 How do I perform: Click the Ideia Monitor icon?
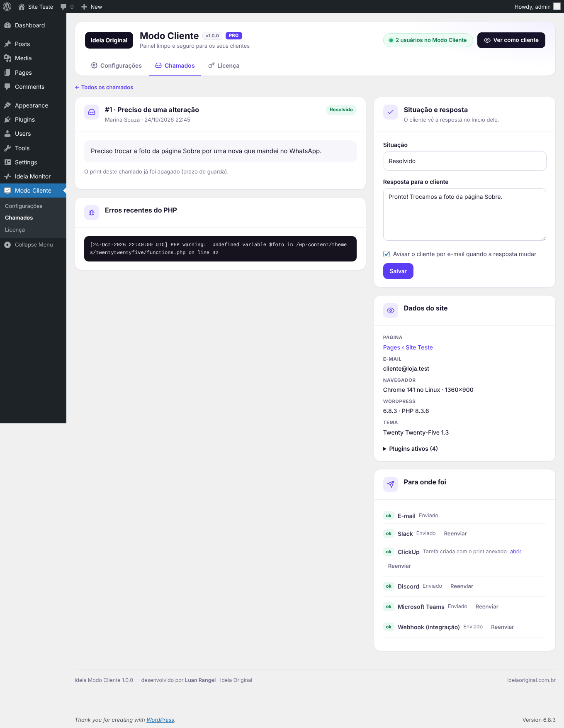point(7,176)
